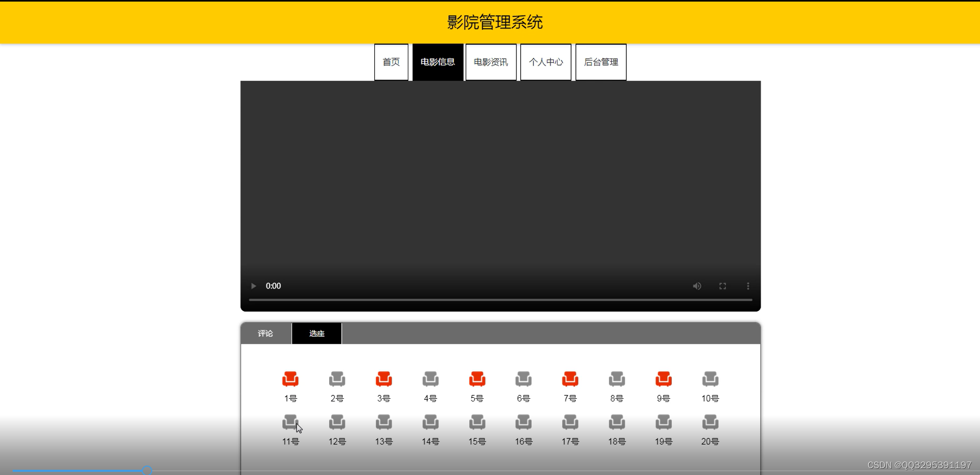Pick the red seat 7号
980x475 pixels.
click(x=570, y=379)
